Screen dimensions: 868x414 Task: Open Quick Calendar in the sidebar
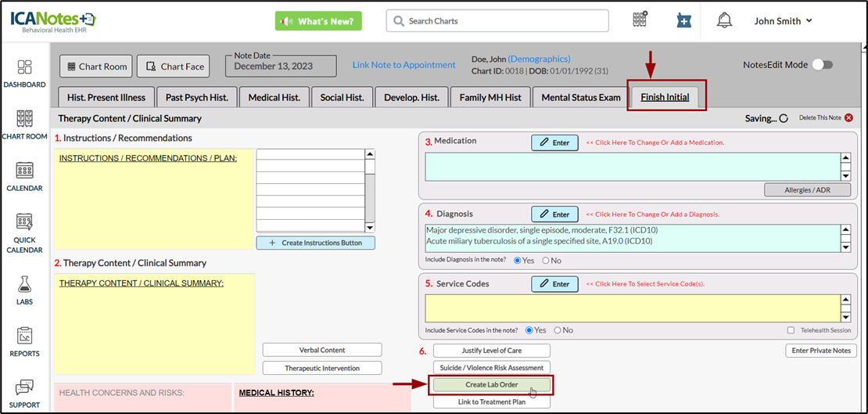(x=25, y=221)
